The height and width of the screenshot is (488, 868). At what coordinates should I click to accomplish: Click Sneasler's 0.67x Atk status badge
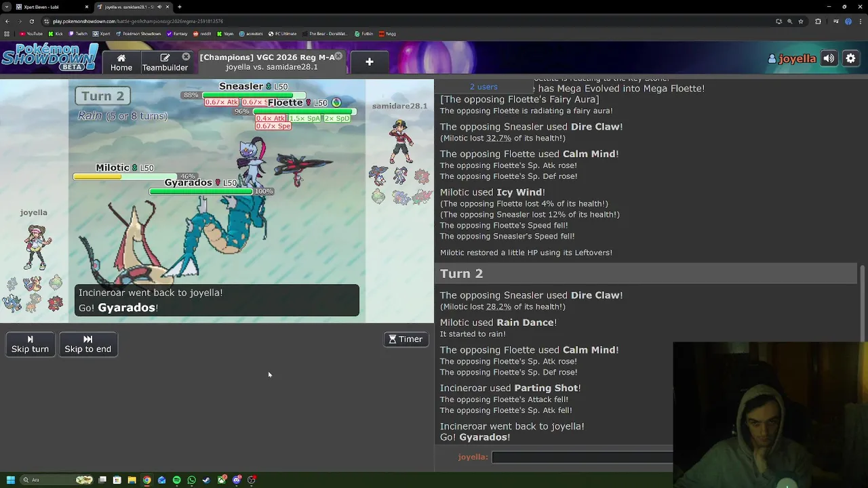[x=222, y=102]
